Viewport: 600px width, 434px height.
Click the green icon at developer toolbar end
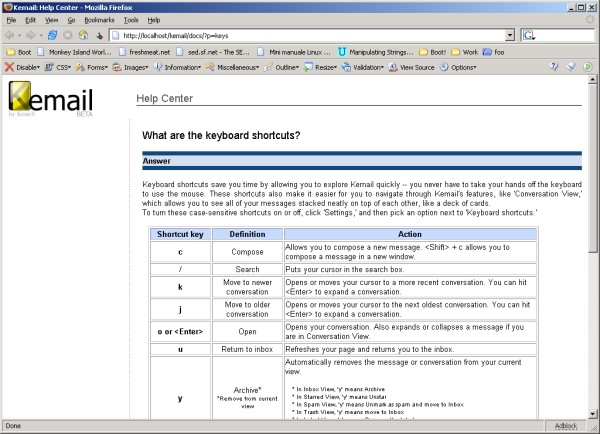point(587,67)
